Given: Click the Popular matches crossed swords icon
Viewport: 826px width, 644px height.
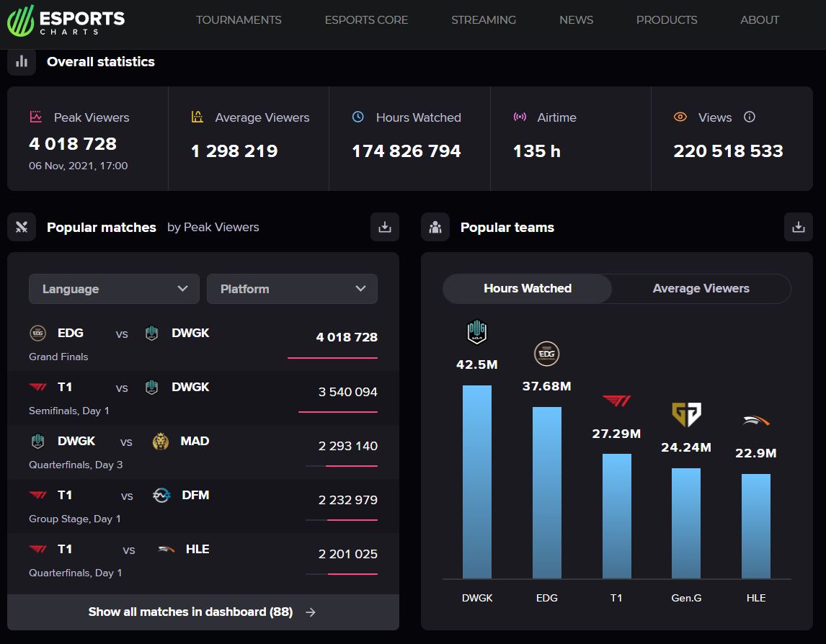Looking at the screenshot, I should pyautogui.click(x=22, y=227).
